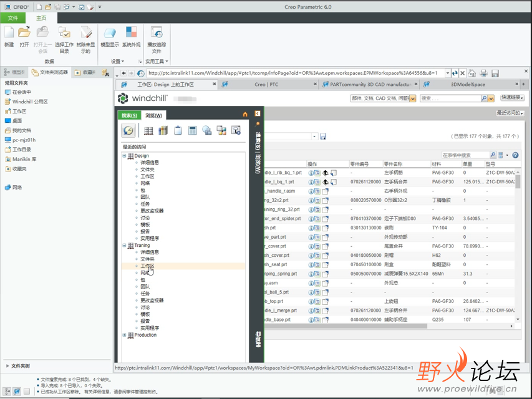Viewport: 532px width, 399px height.
Task: Switch to the 搜索(S) navigator tab
Action: click(130, 115)
